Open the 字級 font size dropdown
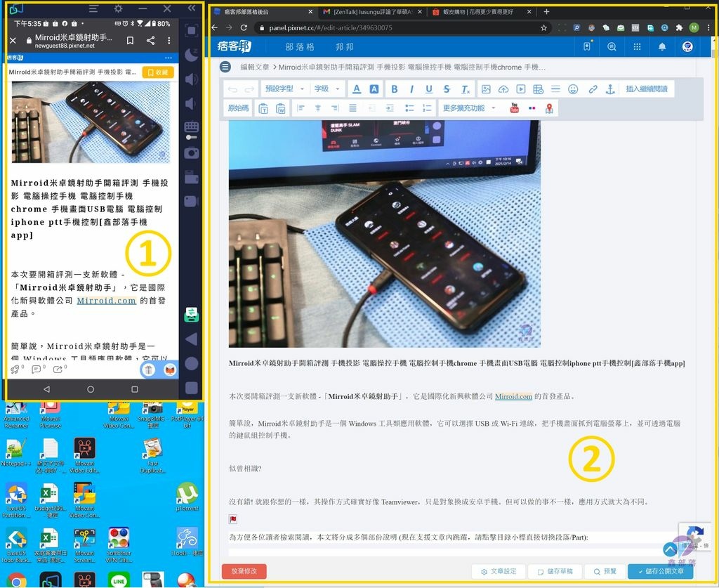The width and height of the screenshot is (719, 588). [326, 89]
